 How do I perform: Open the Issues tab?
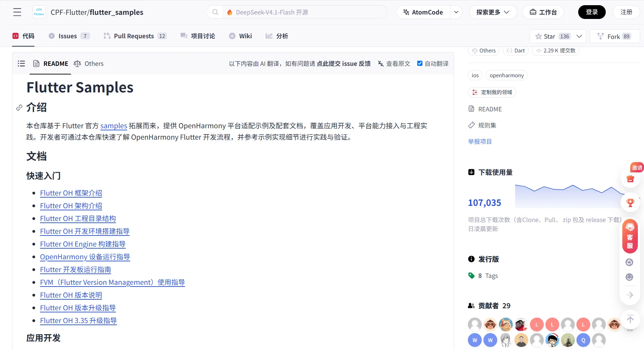69,36
